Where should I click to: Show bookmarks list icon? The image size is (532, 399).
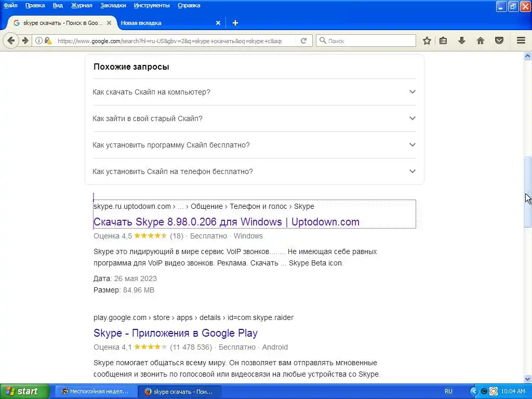pyautogui.click(x=443, y=41)
